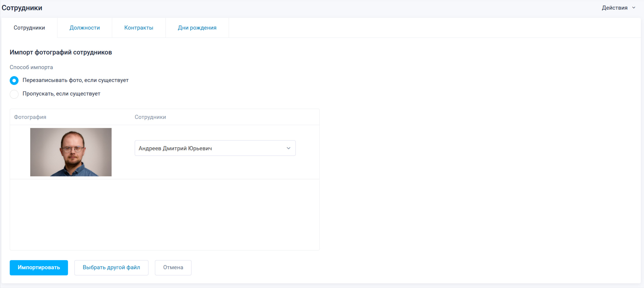Click the Выбрать другой файл button

[x=111, y=267]
